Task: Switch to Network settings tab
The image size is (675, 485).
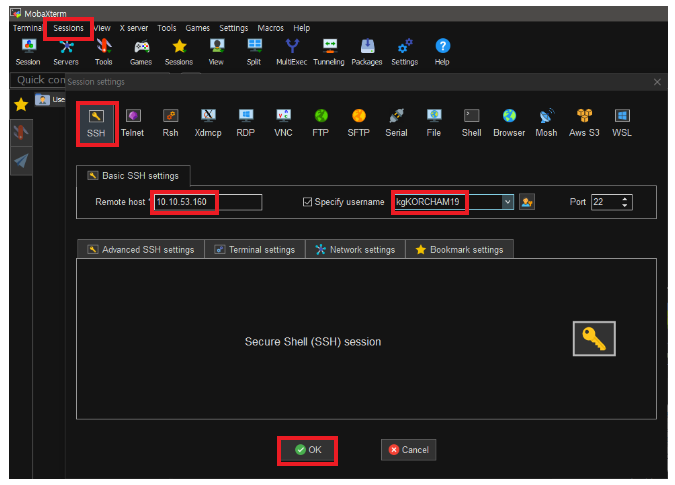Action: pyautogui.click(x=356, y=250)
